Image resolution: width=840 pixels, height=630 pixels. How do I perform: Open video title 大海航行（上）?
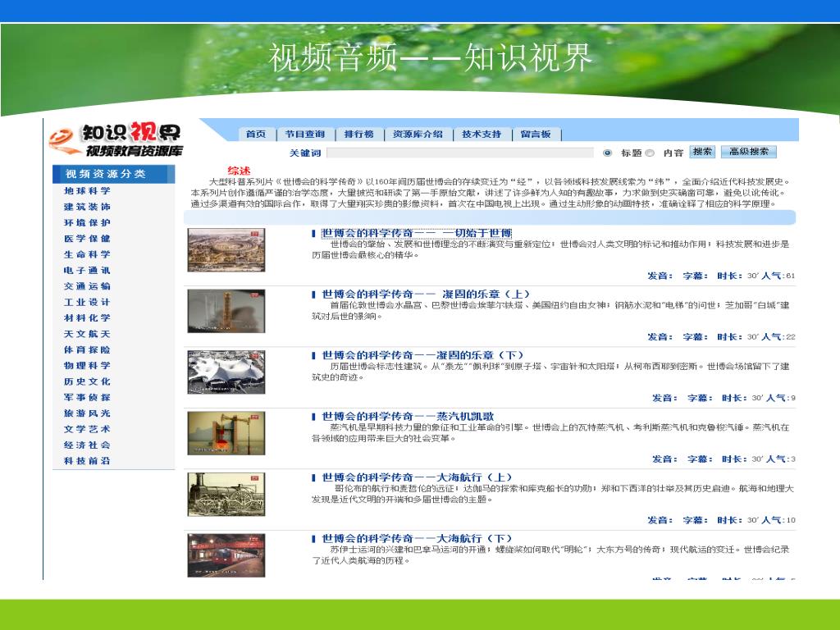[x=417, y=477]
